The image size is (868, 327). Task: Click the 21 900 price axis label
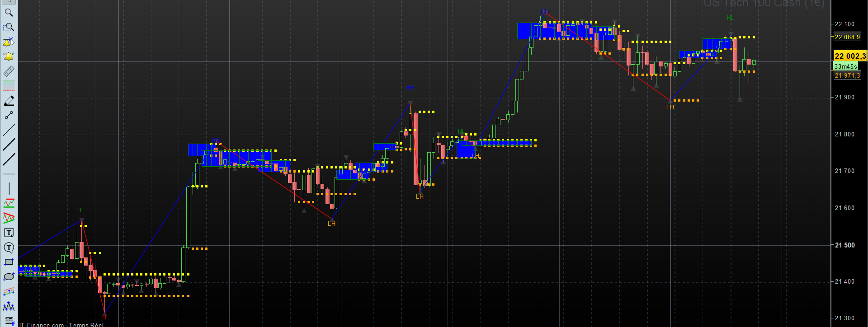844,97
